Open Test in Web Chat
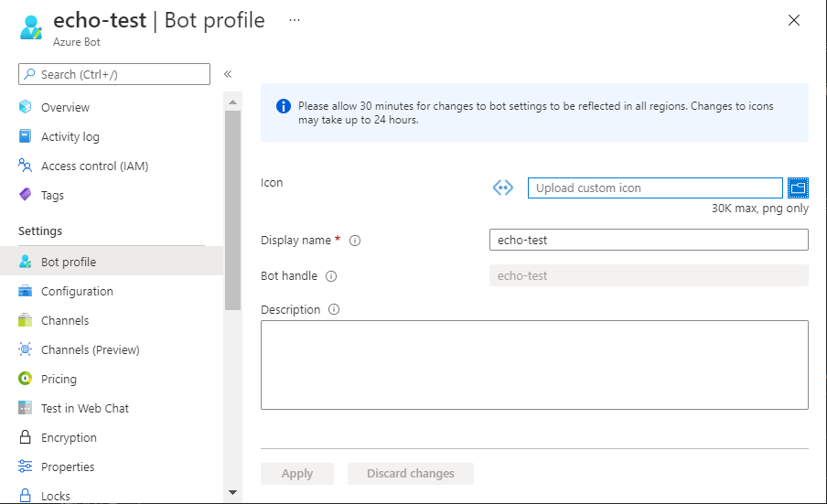Screen dimensions: 827x504 click(x=85, y=408)
